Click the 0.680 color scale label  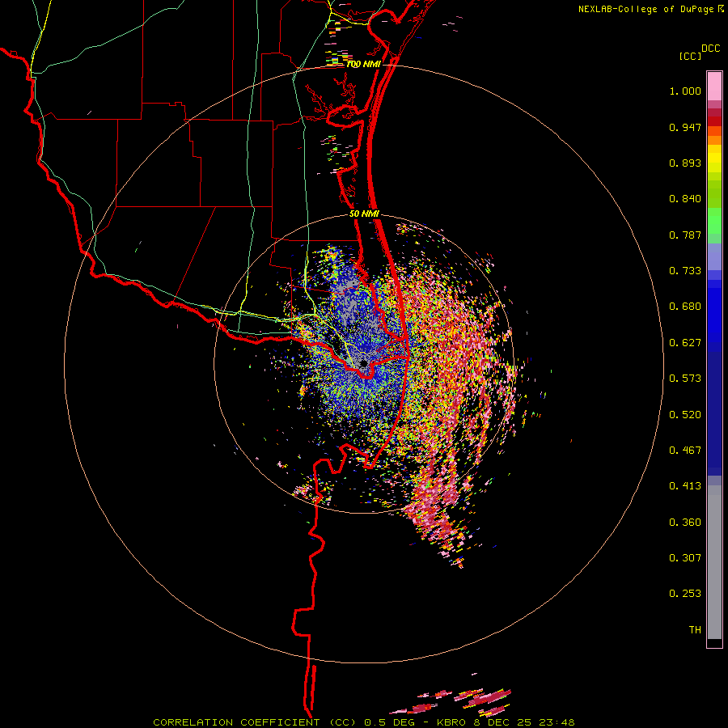685,307
